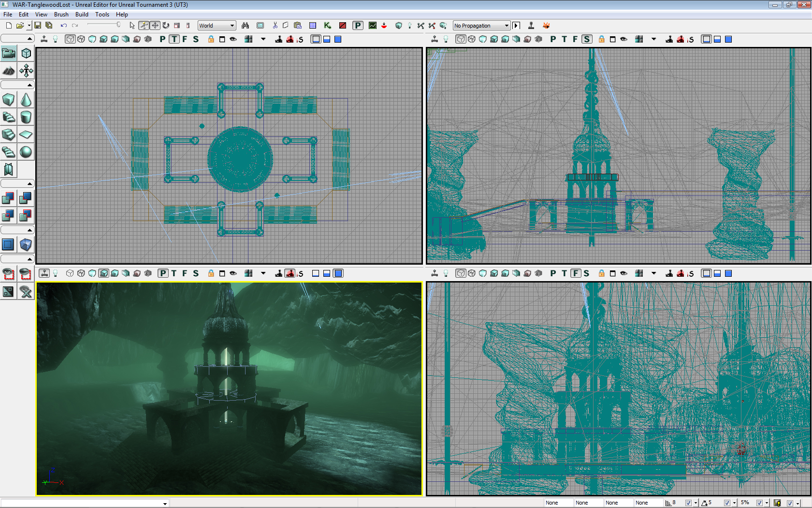Select the Camera mode tool
812x508 pixels.
[9, 53]
